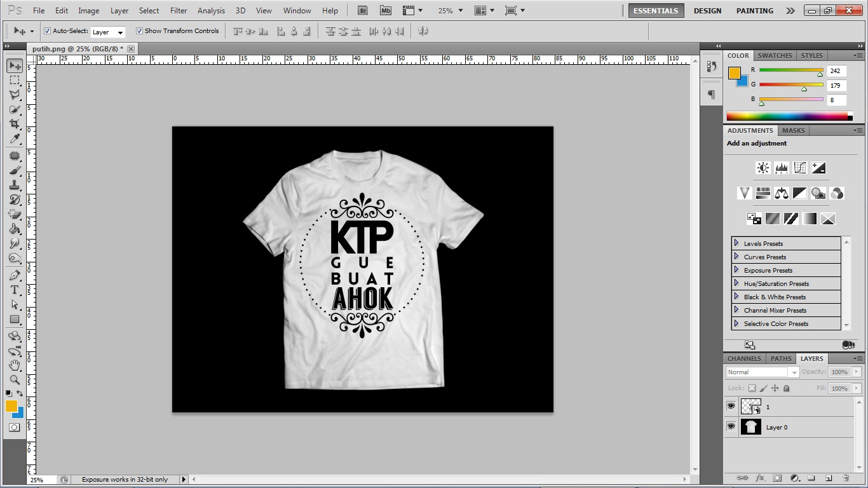The image size is (868, 488).
Task: Add a Levels adjustment layer
Action: coord(781,168)
